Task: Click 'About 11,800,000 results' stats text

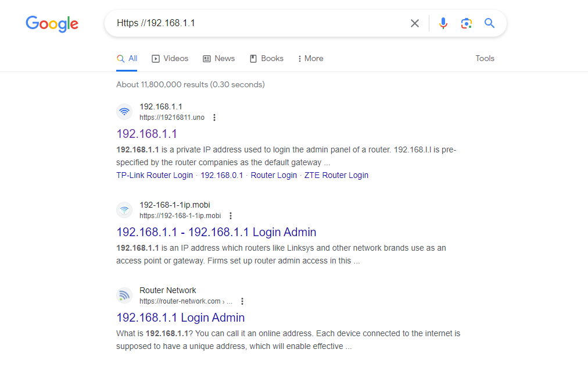Action: [191, 84]
